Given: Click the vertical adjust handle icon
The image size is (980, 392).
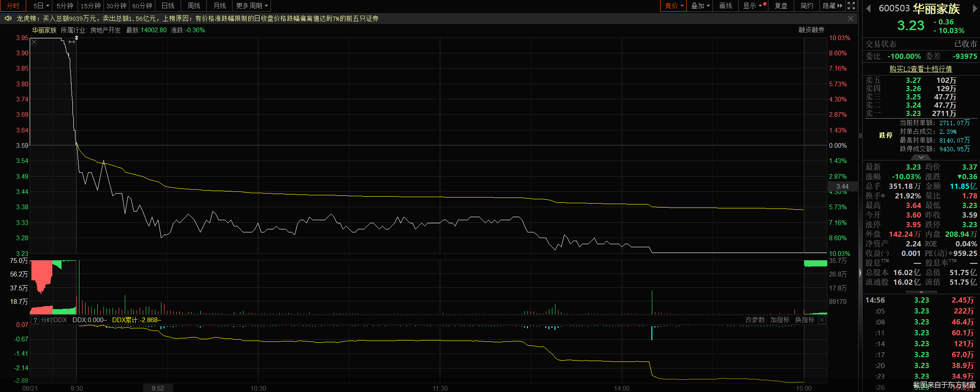Looking at the screenshot, I should tap(77, 38).
